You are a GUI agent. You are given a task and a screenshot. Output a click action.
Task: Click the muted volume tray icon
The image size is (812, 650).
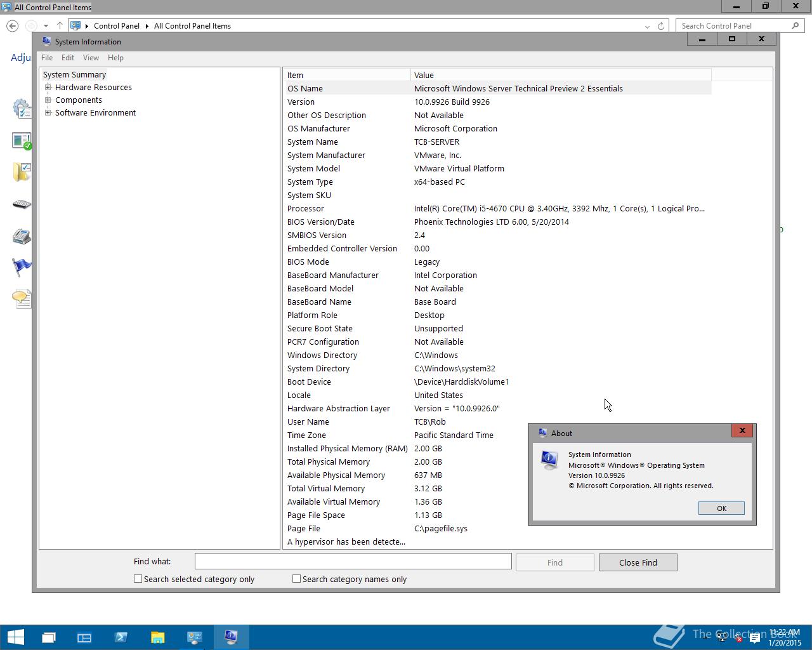[x=738, y=638]
